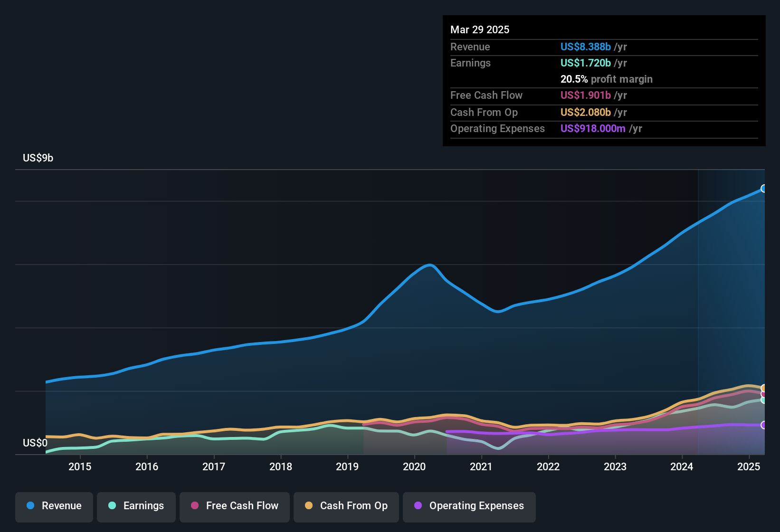
Task: Click the US$8.388b revenue value
Action: (585, 47)
